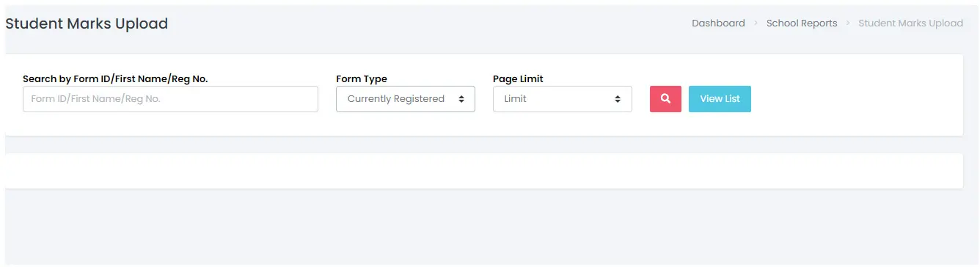The image size is (980, 267).
Task: Select the Currently Registered text in Form Type
Action: (396, 99)
